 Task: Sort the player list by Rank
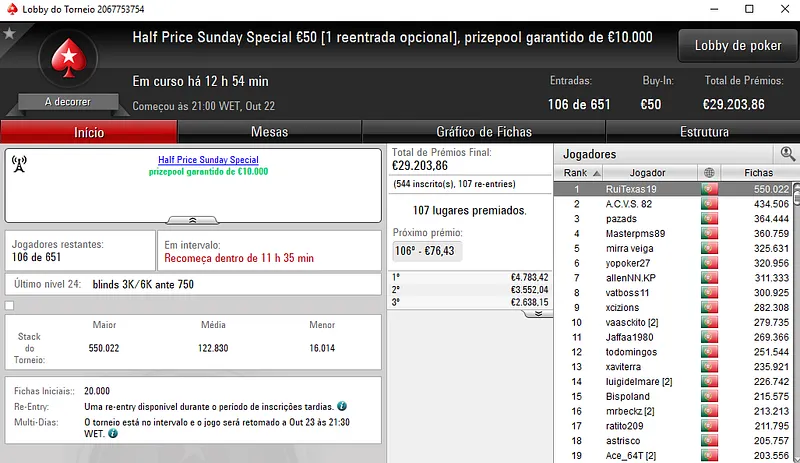coord(575,173)
